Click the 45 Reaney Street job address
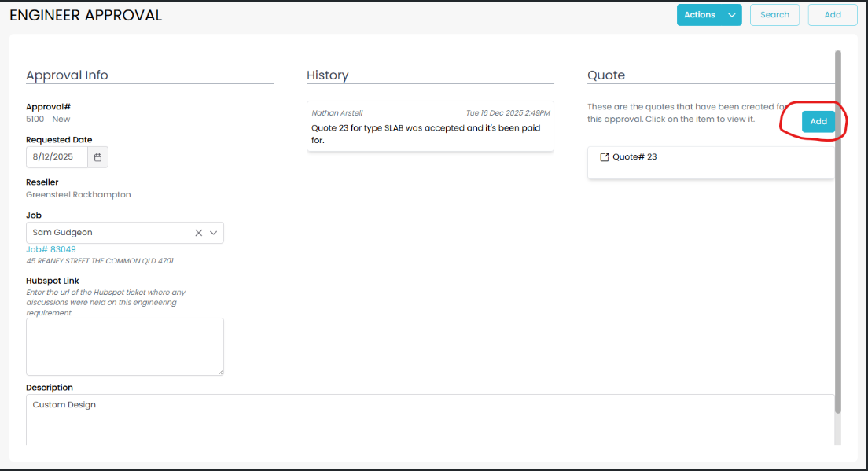Screen dimensions: 868x471 (x=99, y=261)
